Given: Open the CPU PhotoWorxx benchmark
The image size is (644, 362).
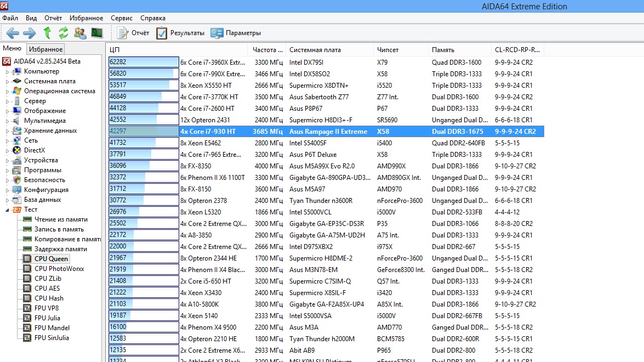Looking at the screenshot, I should coord(59,269).
